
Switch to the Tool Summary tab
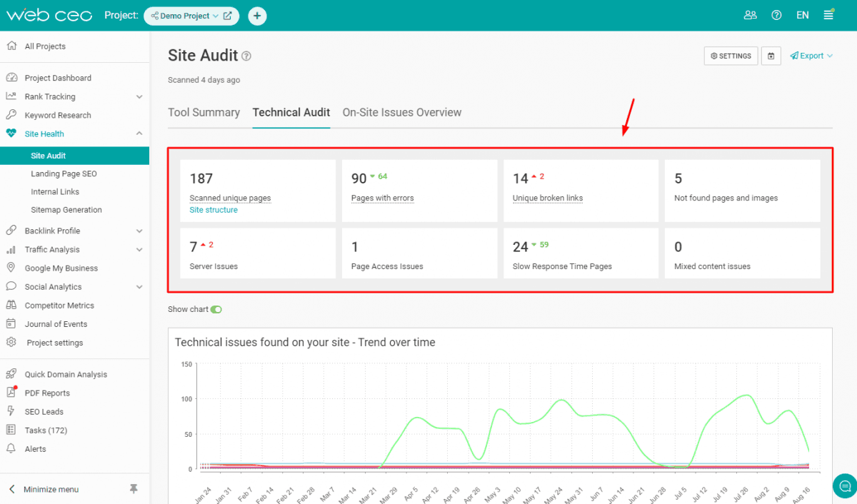click(204, 112)
